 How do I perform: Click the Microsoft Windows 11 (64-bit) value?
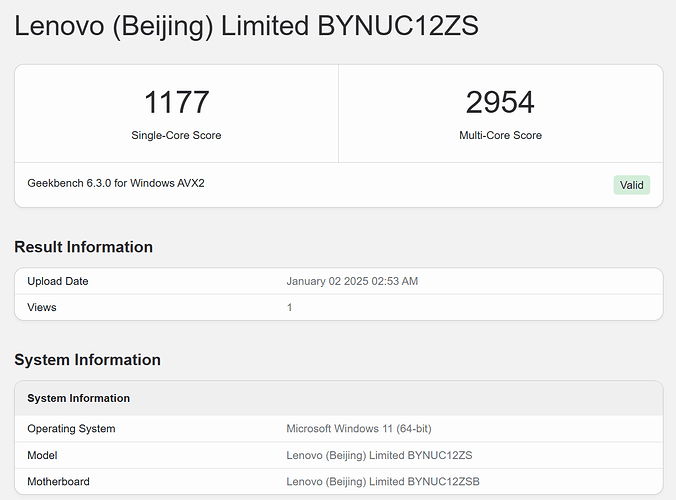359,429
